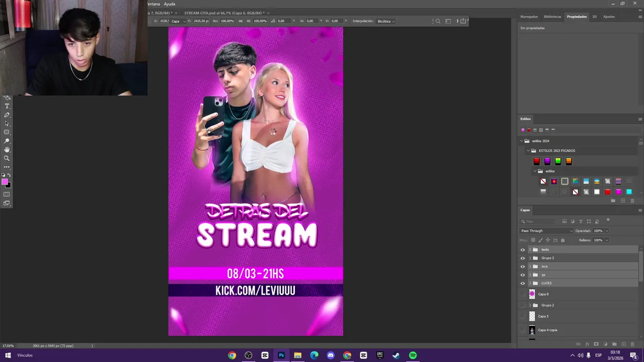Lock all padlock icon
The width and height of the screenshot is (644, 362).
tap(562, 240)
